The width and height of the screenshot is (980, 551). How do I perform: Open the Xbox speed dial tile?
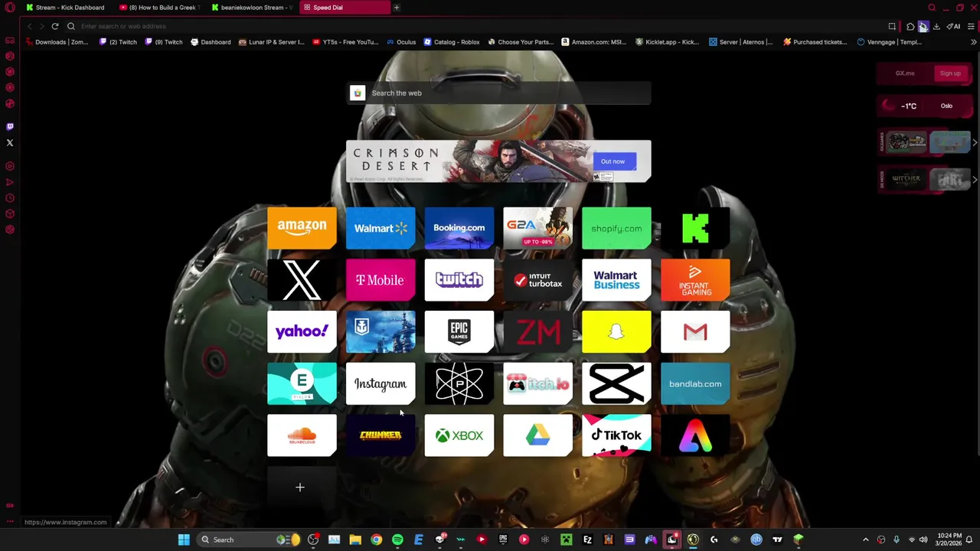(x=459, y=435)
